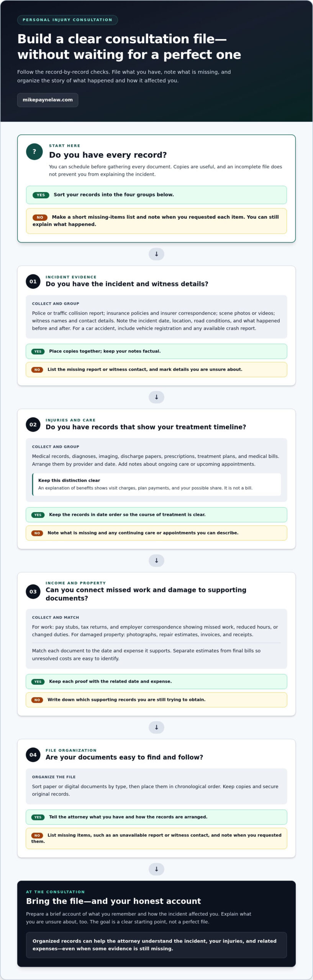Screen dimensions: 313x980
Task: Click the down arrow below Incident Evidence card
Action: point(156,397)
